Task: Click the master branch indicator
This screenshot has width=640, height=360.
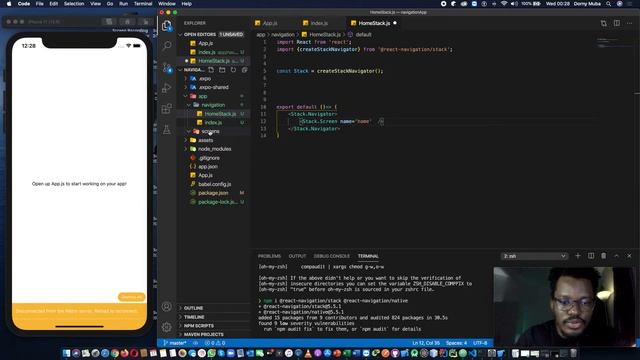Action: tap(175, 343)
